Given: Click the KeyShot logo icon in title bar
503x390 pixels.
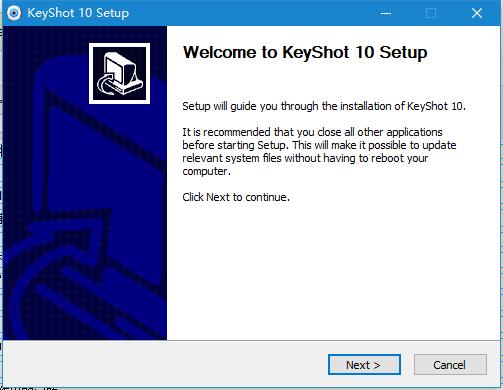Looking at the screenshot, I should (14, 13).
